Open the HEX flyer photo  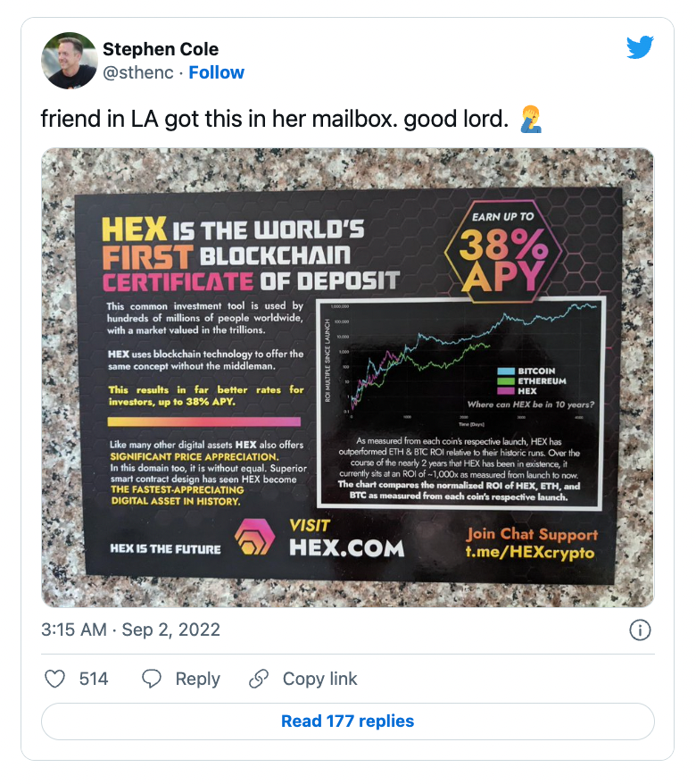(x=348, y=378)
